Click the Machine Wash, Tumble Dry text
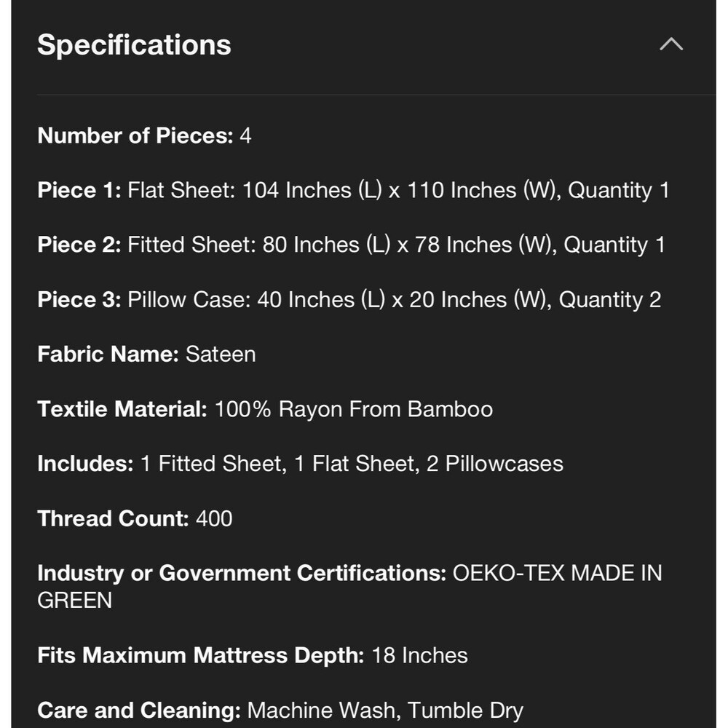 click(x=385, y=711)
